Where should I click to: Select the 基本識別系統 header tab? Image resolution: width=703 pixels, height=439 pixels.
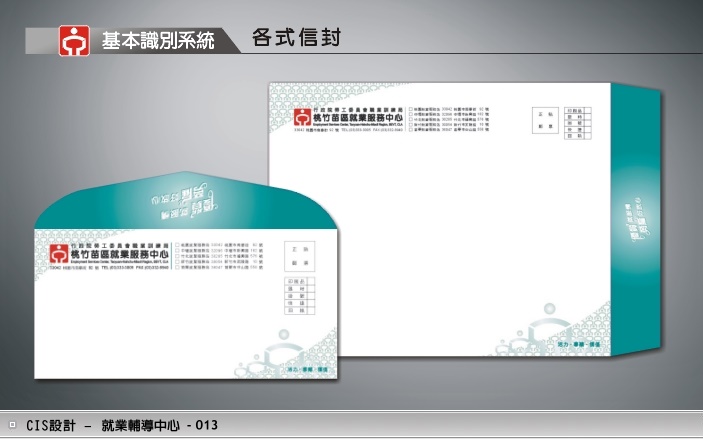pyautogui.click(x=157, y=41)
